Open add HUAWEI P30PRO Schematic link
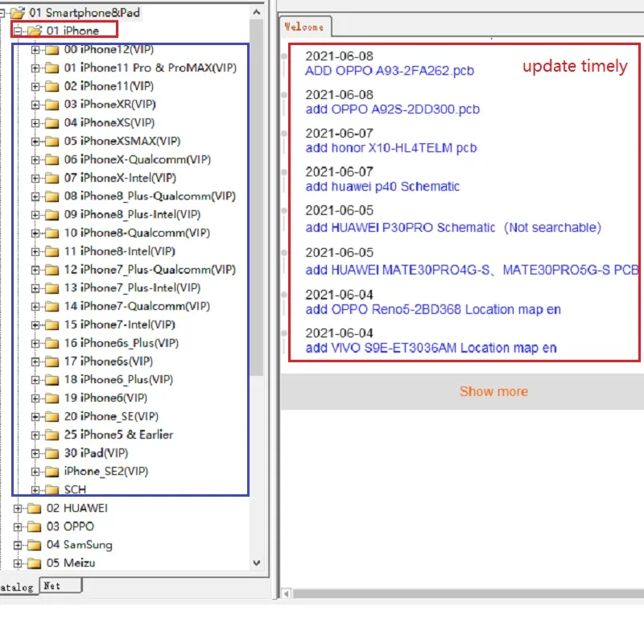 (x=453, y=228)
